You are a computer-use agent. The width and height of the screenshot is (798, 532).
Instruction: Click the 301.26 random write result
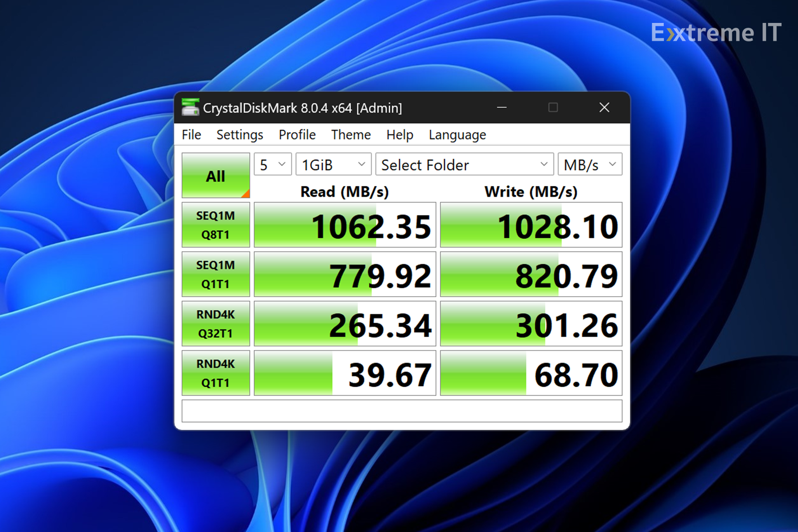531,324
